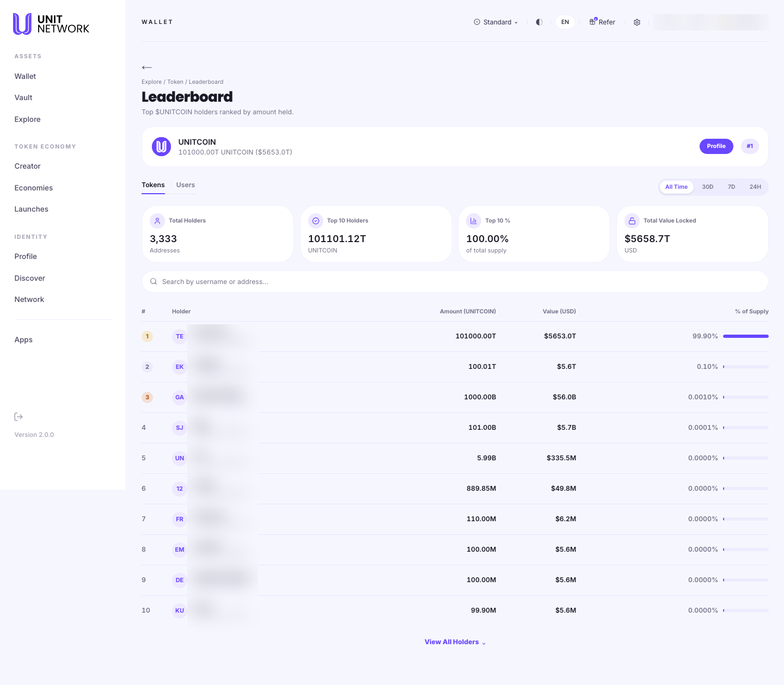Select the 24H time range

755,187
